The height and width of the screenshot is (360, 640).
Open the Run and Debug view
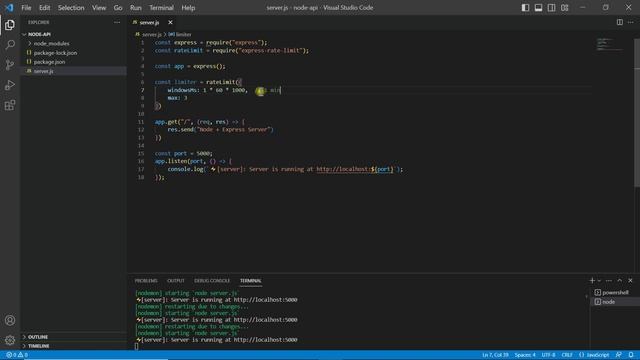10,85
